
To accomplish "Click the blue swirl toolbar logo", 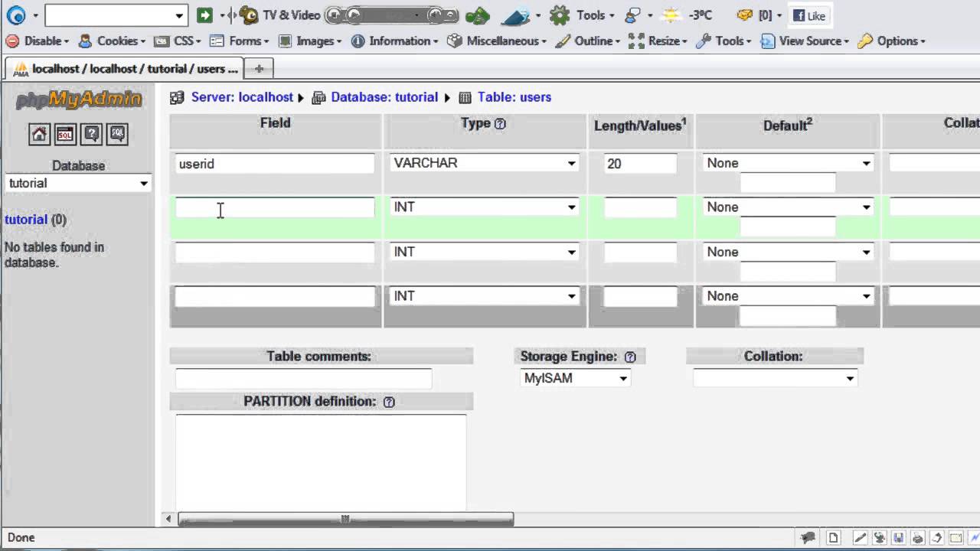I will tap(15, 15).
